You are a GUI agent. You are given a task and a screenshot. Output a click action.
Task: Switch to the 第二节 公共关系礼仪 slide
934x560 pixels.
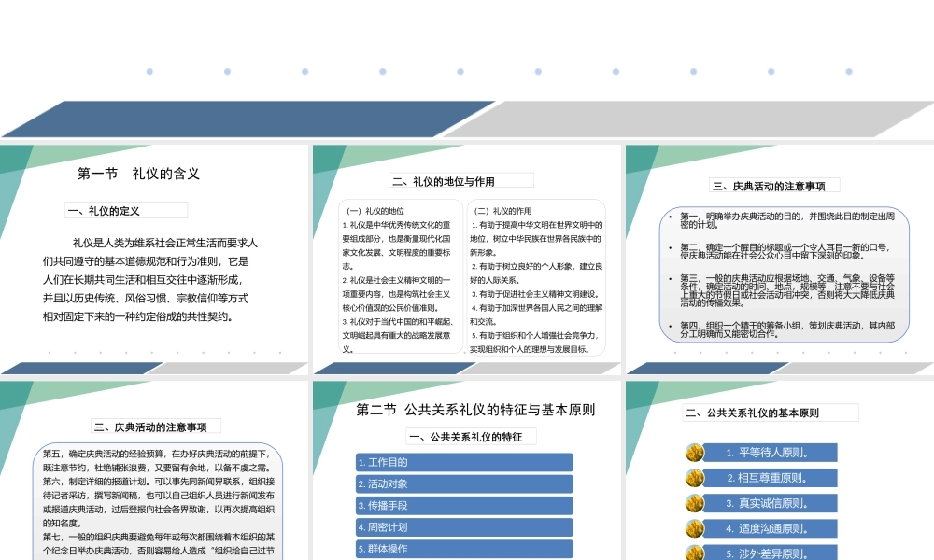(x=477, y=409)
